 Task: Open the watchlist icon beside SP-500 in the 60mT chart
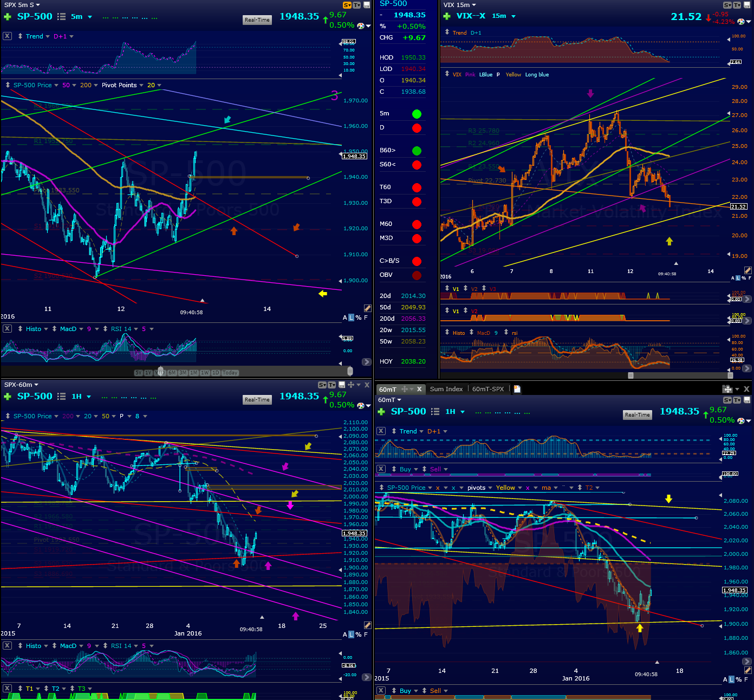[x=435, y=412]
